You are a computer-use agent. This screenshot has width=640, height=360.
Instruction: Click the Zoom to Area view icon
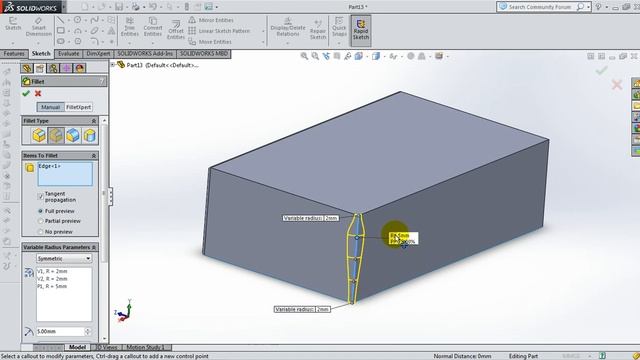tap(315, 56)
